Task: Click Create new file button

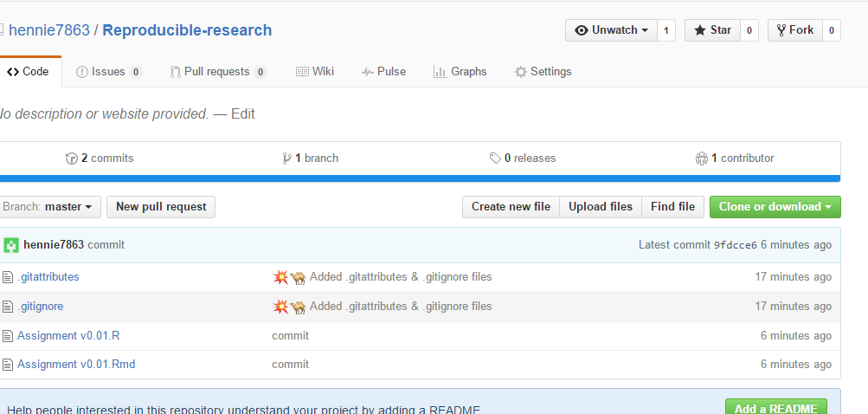Action: coord(511,207)
